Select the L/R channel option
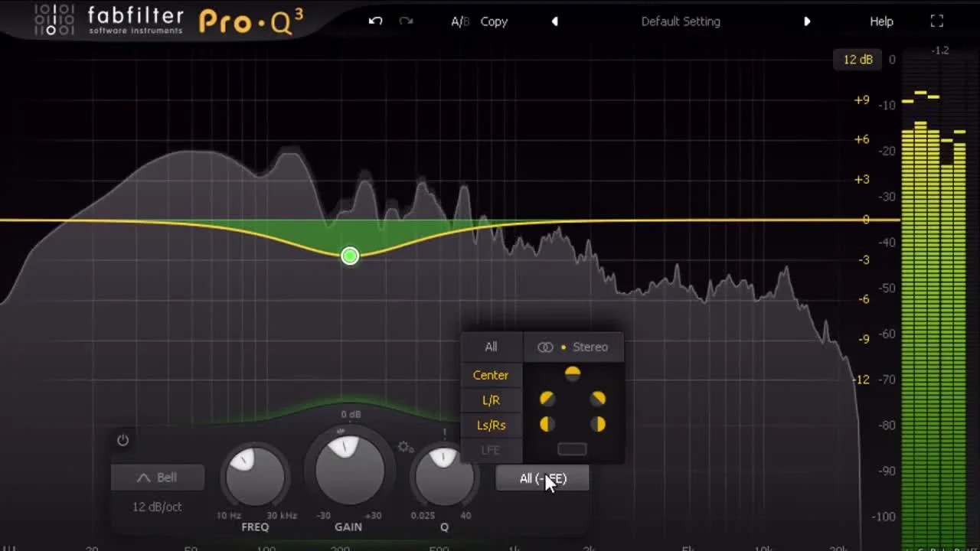Screen dimensions: 980x551 click(x=490, y=399)
